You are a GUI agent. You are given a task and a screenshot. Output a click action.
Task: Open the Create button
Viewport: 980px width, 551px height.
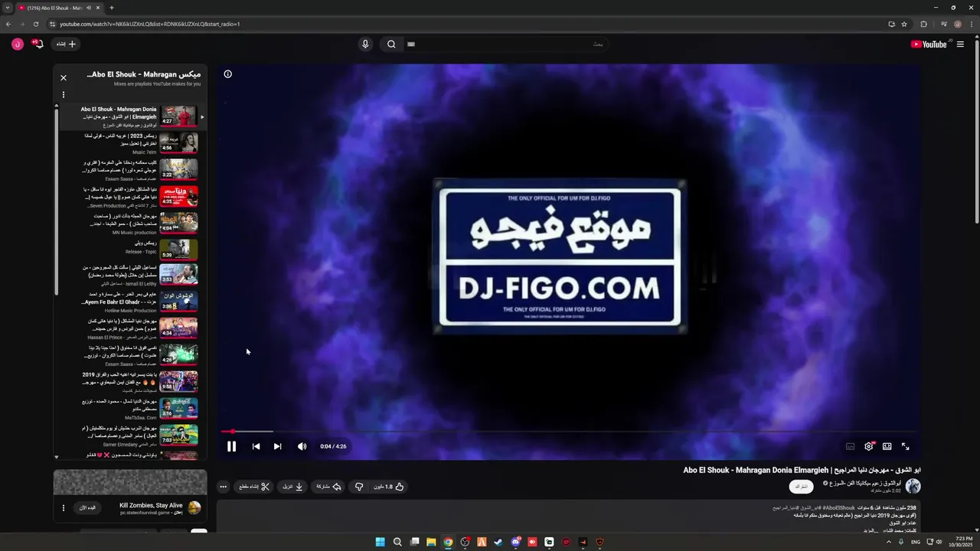click(65, 44)
